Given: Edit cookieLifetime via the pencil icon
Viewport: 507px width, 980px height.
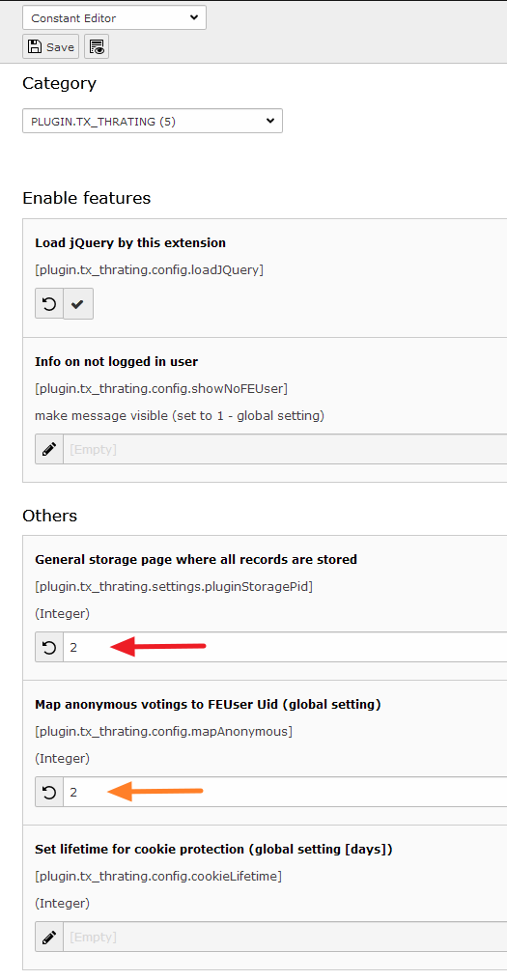Looking at the screenshot, I should [49, 938].
